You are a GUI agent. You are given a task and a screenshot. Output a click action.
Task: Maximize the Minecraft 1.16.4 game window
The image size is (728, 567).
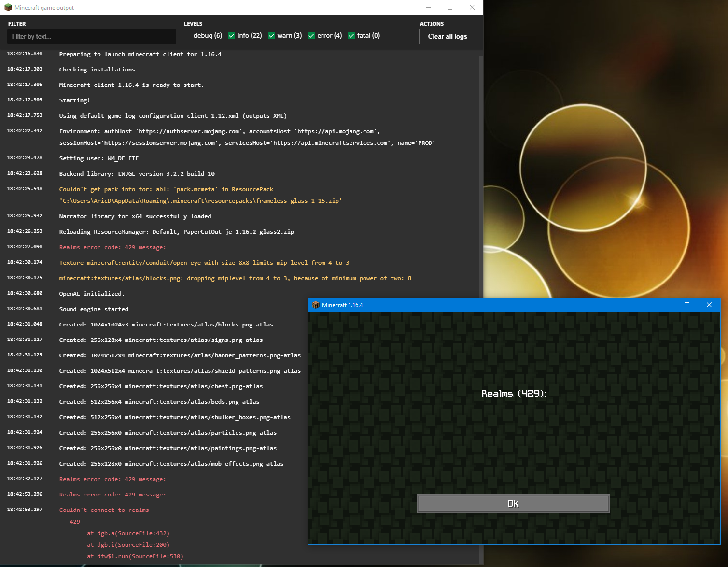tap(687, 305)
